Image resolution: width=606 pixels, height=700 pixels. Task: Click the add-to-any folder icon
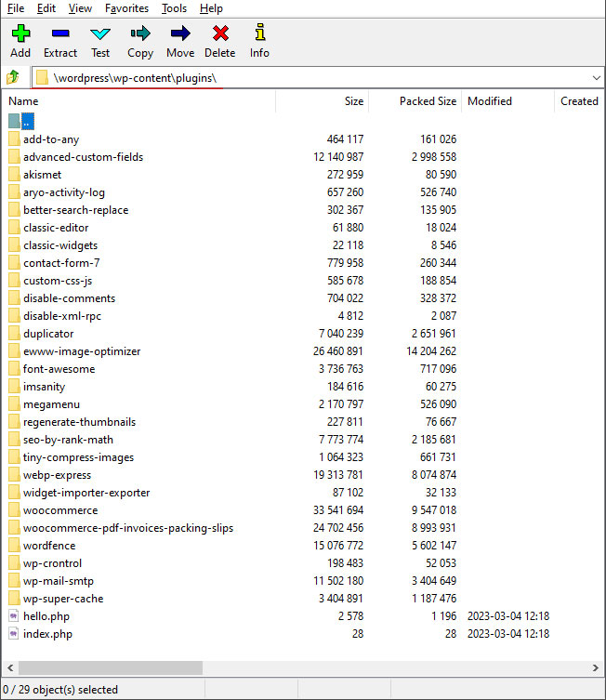tap(14, 139)
